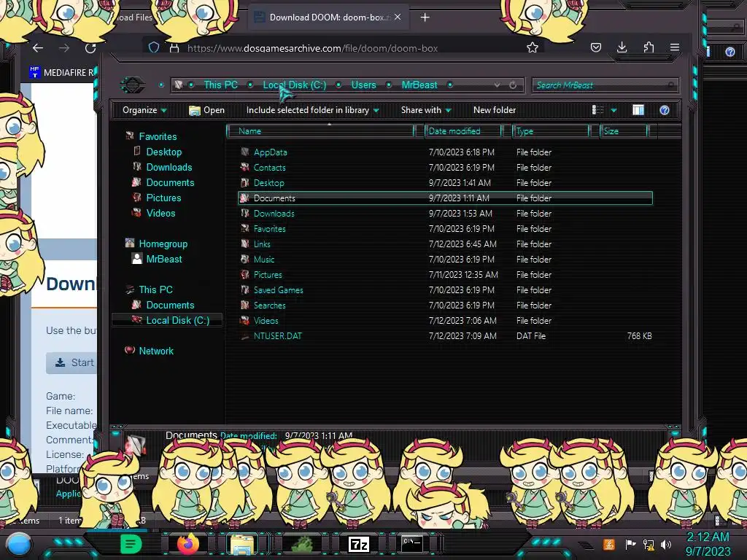Sort by Date modified column
Screen dimensions: 747x560
coord(463,131)
